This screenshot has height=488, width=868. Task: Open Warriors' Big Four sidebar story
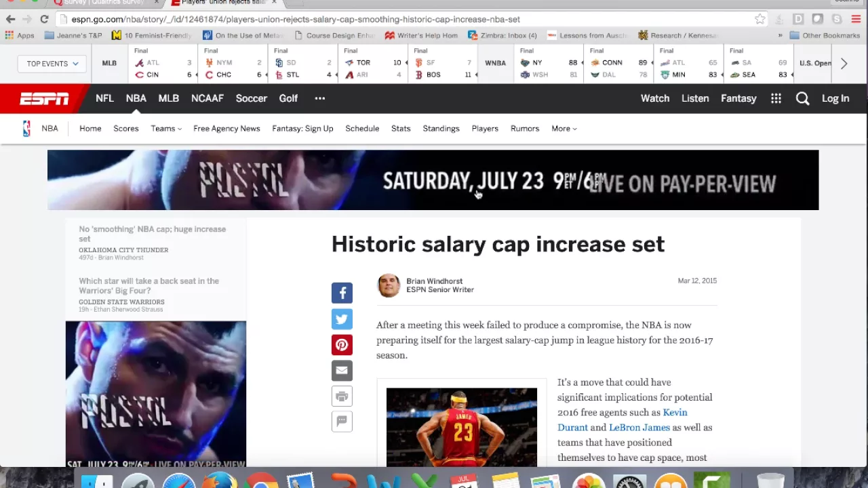[149, 285]
